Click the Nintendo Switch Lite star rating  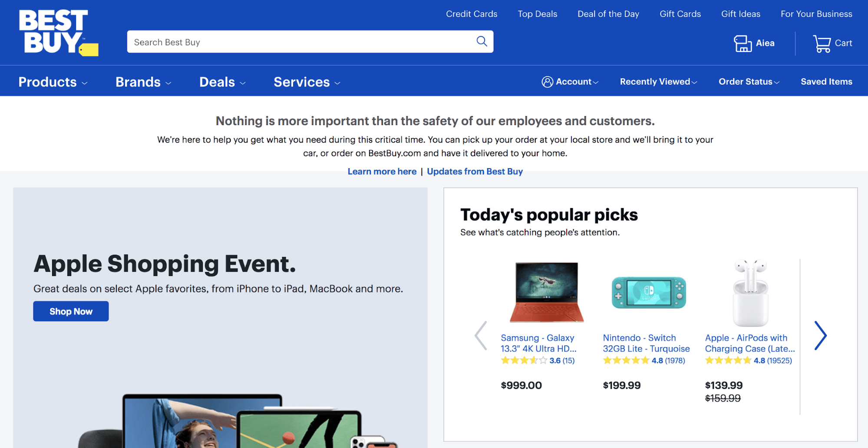(626, 360)
